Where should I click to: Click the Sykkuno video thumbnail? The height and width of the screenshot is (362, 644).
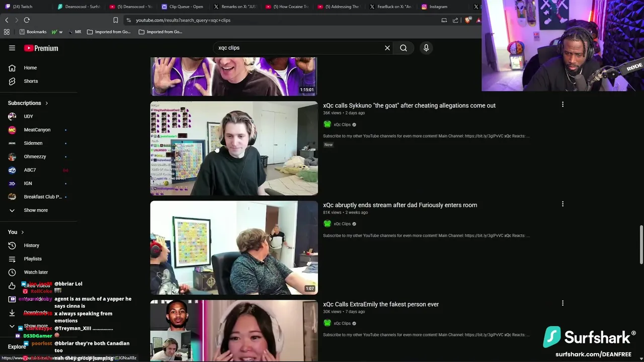(x=234, y=148)
